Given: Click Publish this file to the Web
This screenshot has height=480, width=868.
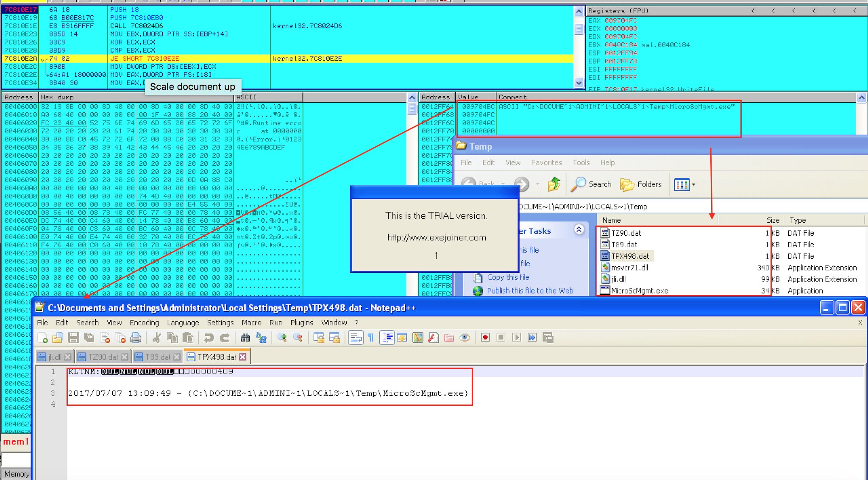Looking at the screenshot, I should pos(530,291).
